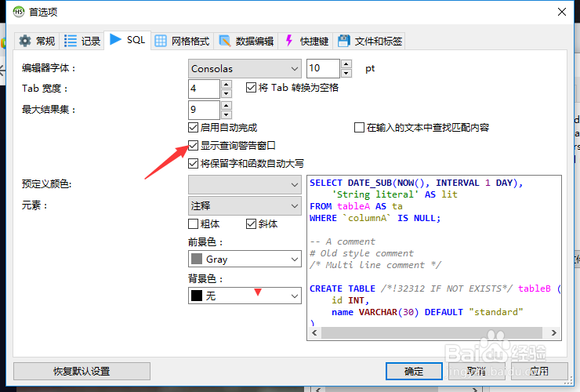This screenshot has width=580, height=392.
Task: Decrease Tab 宽度 with the down arrow
Action: (227, 93)
